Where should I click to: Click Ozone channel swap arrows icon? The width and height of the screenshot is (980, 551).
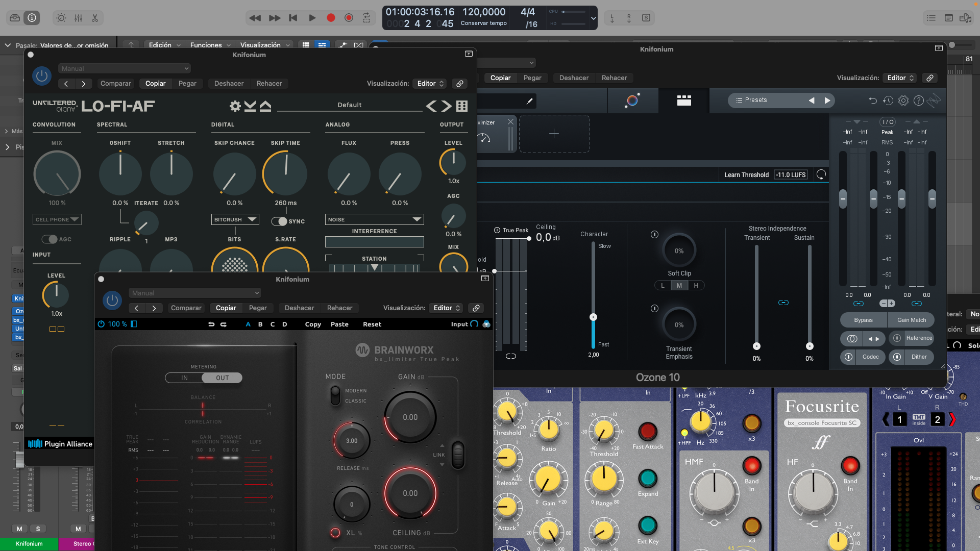(874, 338)
